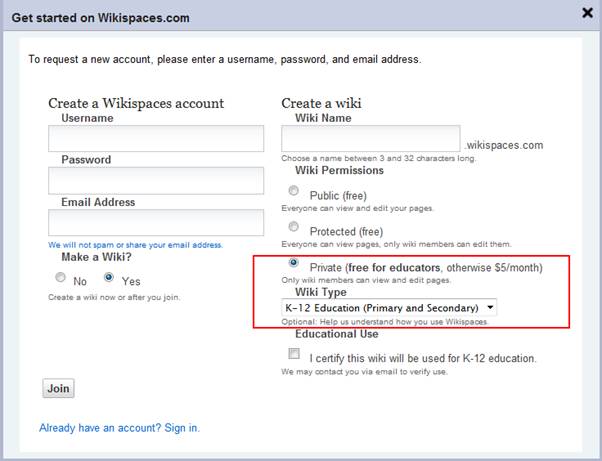
Task: Click the "Create a wiki" heading
Action: point(321,103)
